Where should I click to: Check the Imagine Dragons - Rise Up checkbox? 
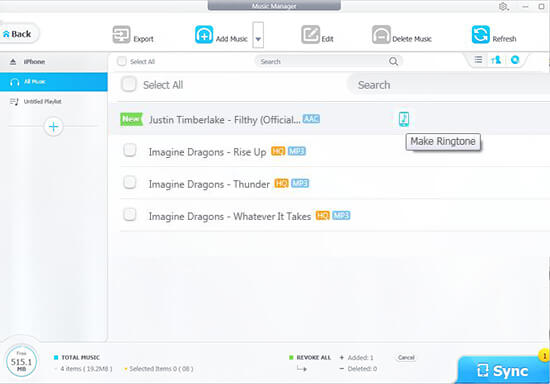130,150
